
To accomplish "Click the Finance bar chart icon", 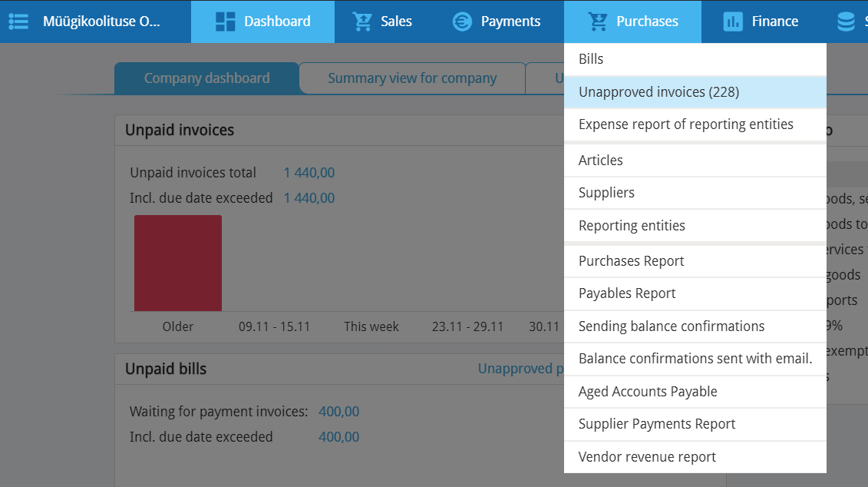I will pyautogui.click(x=733, y=22).
